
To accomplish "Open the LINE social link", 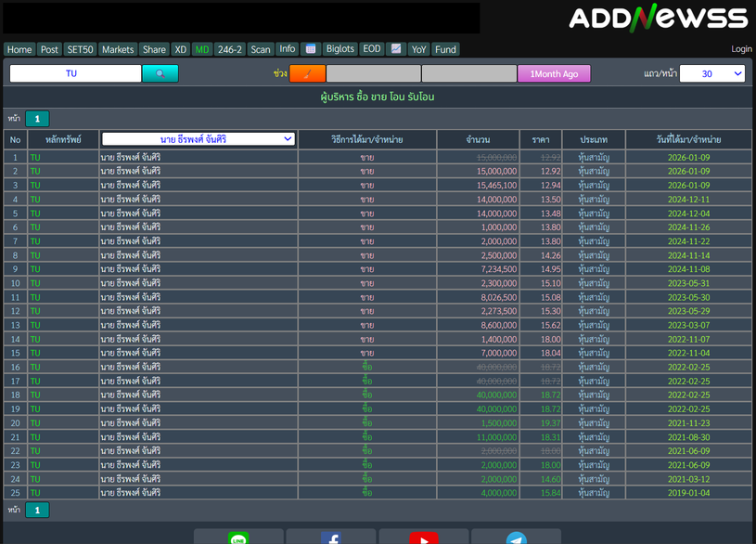I will coord(238,538).
